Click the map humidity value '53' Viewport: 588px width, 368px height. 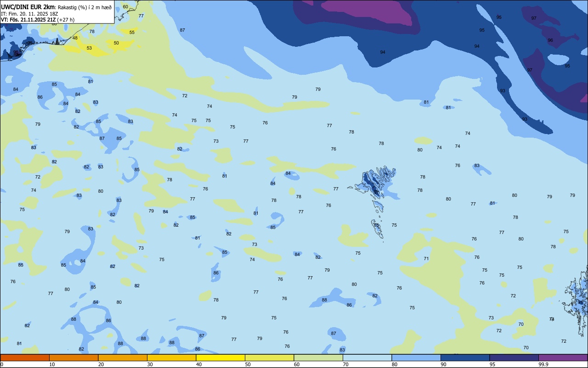click(89, 48)
